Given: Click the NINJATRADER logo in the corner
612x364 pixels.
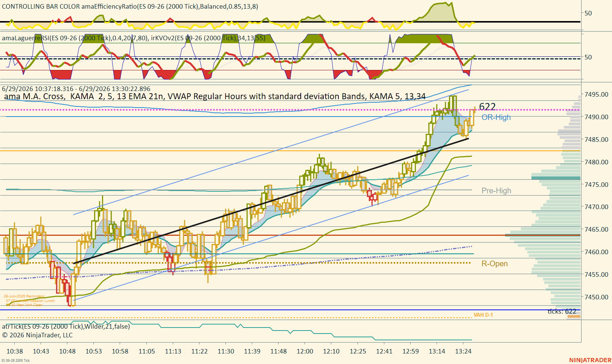Looking at the screenshot, I should tap(590, 360).
